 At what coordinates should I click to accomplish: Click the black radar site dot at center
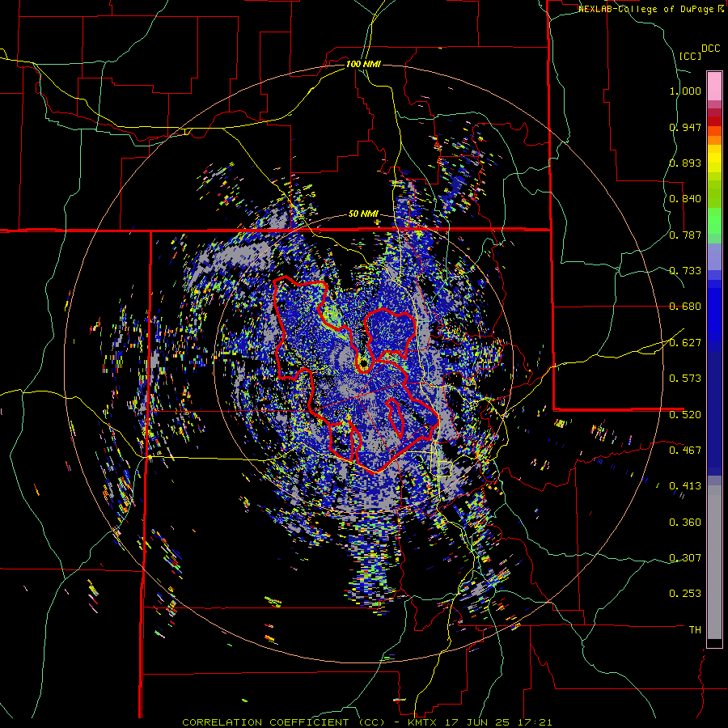click(x=363, y=363)
